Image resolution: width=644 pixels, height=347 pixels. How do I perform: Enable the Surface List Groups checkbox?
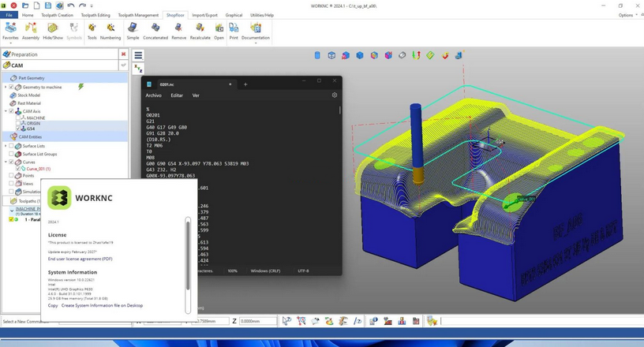(12, 154)
